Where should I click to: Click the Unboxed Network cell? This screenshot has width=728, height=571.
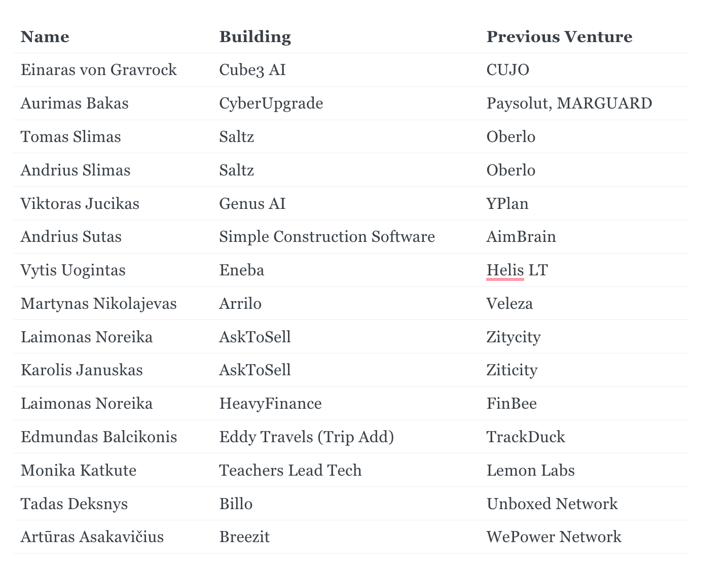552,504
